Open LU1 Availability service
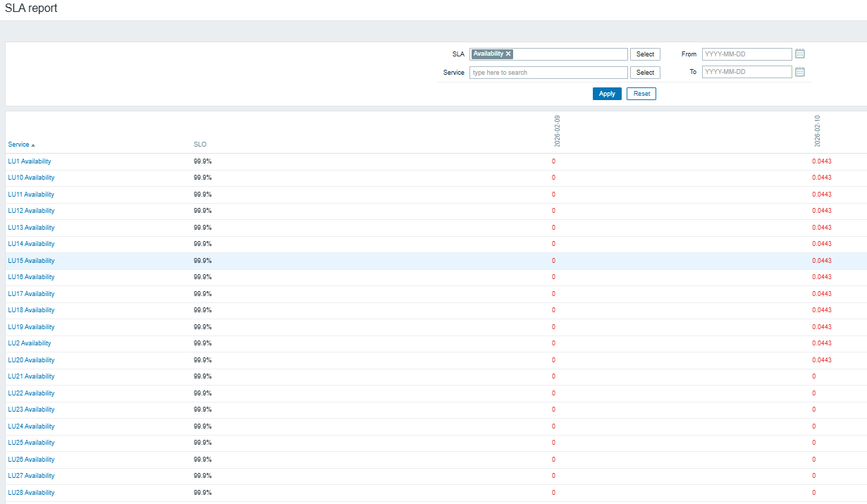867x504 pixels. point(30,161)
